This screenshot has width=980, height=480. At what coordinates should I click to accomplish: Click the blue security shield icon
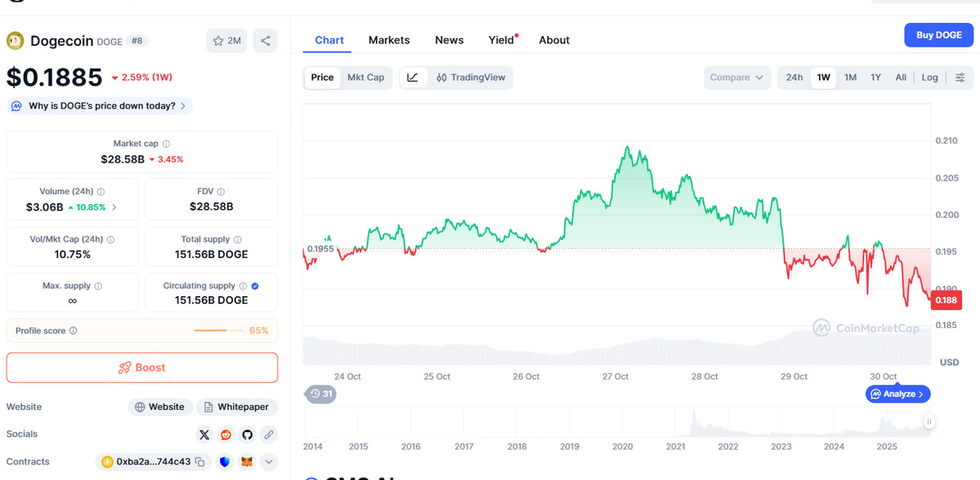(x=225, y=462)
